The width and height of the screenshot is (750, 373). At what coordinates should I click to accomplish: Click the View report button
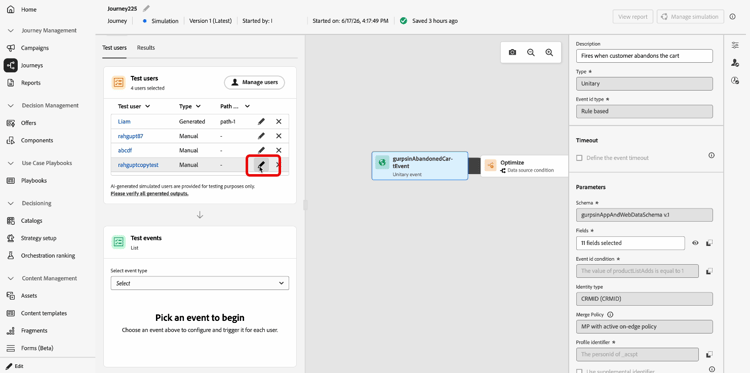pyautogui.click(x=632, y=17)
